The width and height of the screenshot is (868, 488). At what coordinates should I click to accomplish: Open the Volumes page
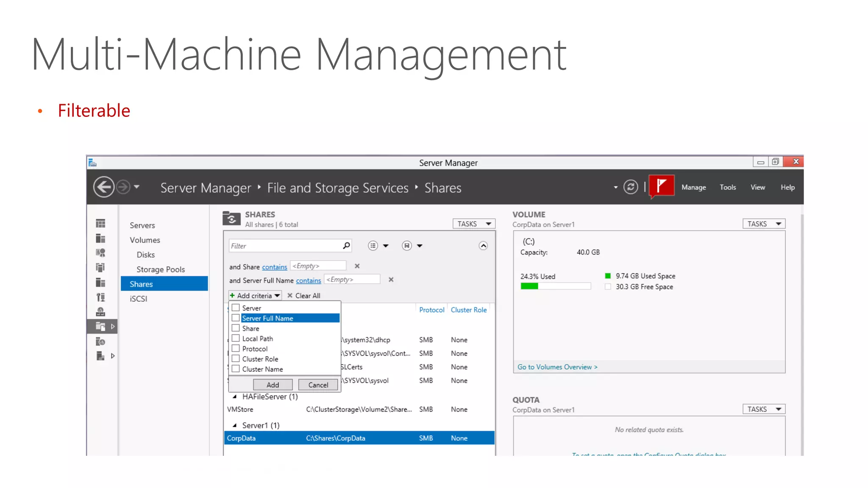coord(145,240)
